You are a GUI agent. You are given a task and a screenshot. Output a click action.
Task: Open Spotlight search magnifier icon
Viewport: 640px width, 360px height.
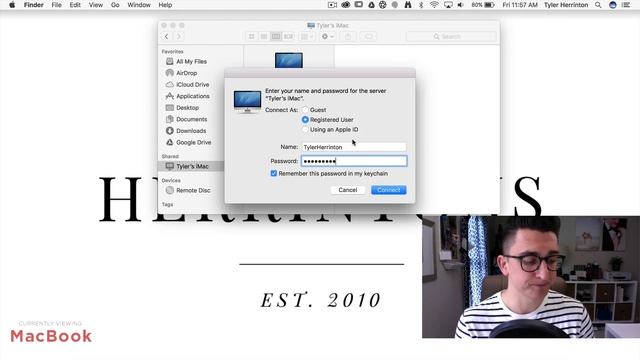tap(598, 5)
